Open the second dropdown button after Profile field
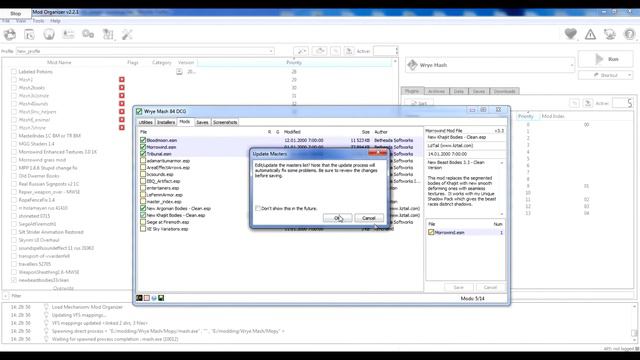This screenshot has width=640, height=360. pyautogui.click(x=319, y=51)
